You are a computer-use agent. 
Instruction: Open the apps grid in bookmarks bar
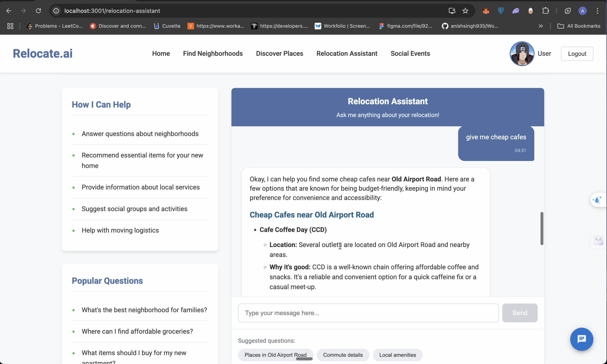pyautogui.click(x=10, y=26)
